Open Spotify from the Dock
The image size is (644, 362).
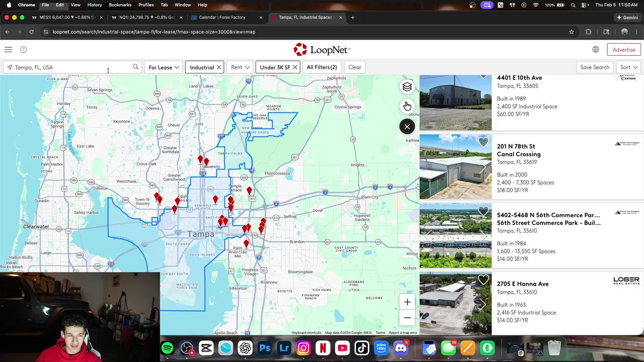[x=168, y=348]
